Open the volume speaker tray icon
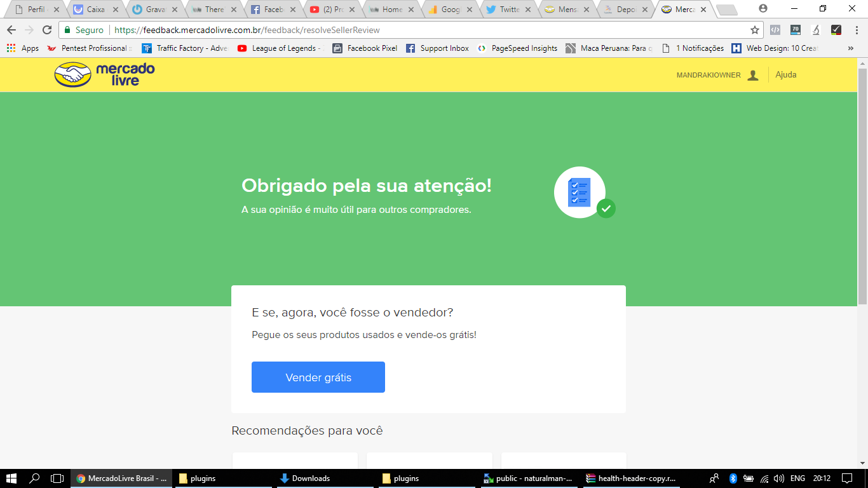 point(780,478)
